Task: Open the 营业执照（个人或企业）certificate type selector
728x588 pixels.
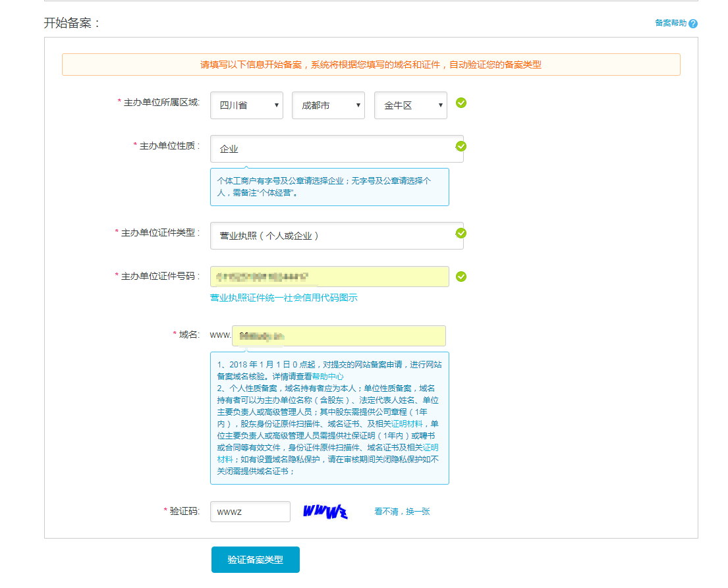Action: click(336, 236)
